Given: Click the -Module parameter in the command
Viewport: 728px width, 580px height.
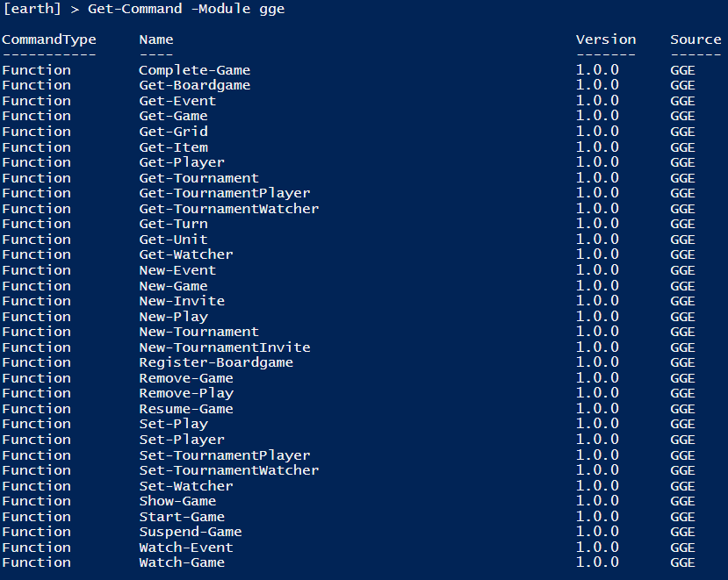Looking at the screenshot, I should point(220,10).
